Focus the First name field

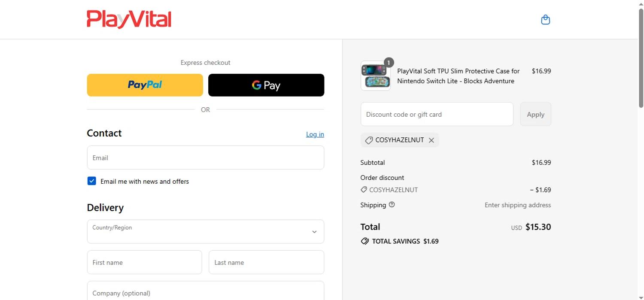tap(144, 262)
